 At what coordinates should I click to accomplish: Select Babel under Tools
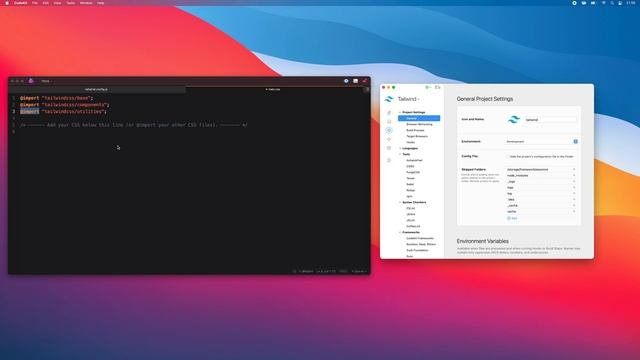[x=410, y=184]
